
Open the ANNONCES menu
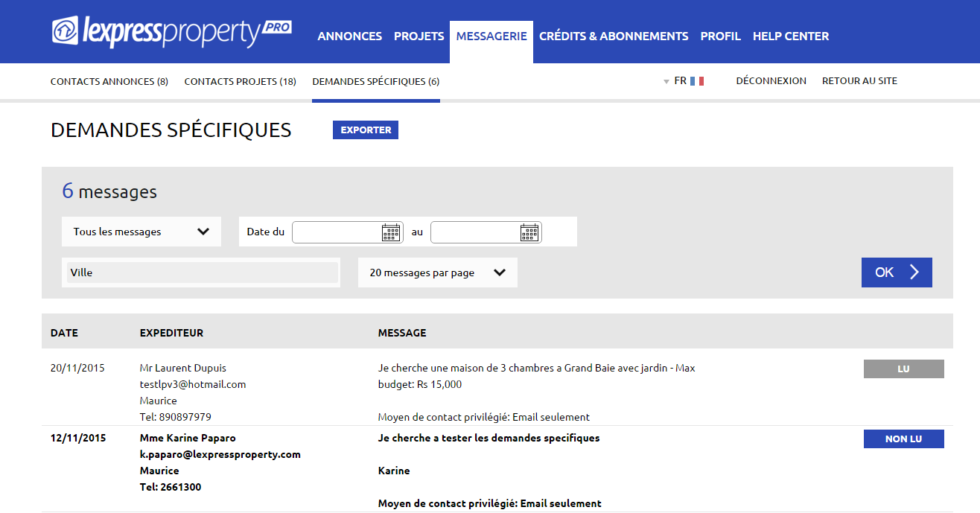tap(350, 36)
